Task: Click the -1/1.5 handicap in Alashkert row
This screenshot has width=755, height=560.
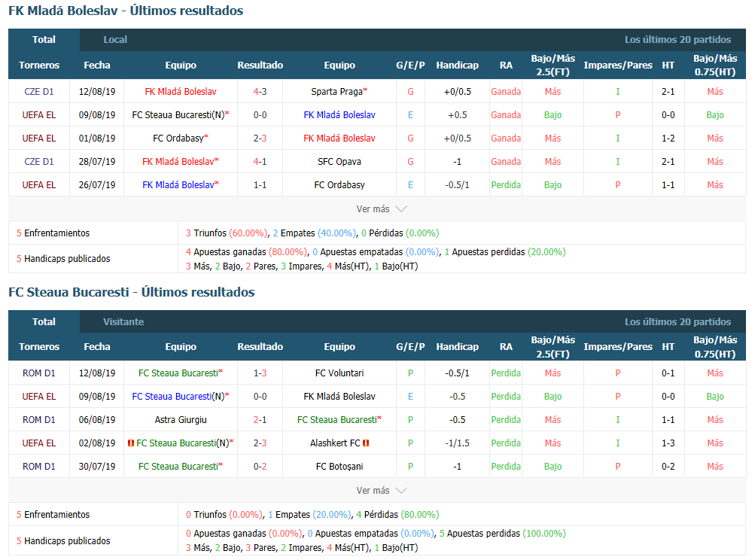Action: (458, 443)
